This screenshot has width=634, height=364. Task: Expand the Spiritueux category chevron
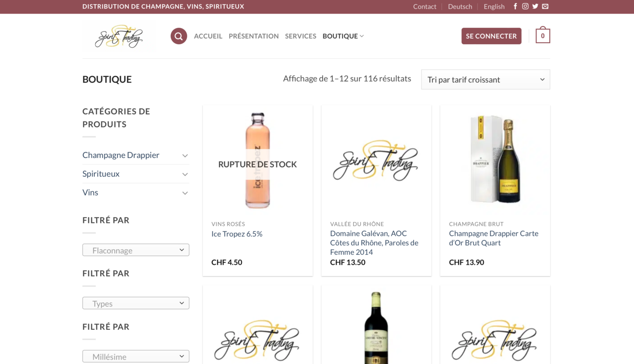pyautogui.click(x=185, y=174)
